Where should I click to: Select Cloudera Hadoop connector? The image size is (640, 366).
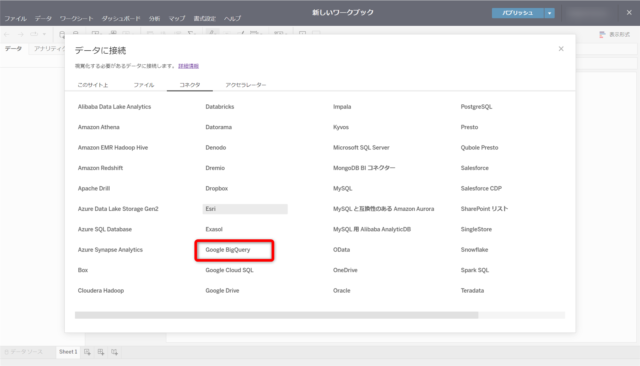(101, 291)
